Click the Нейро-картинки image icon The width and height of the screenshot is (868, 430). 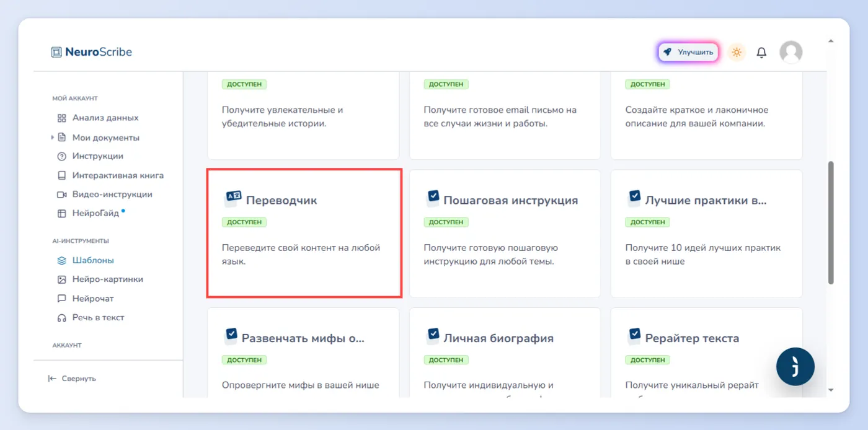(x=61, y=279)
